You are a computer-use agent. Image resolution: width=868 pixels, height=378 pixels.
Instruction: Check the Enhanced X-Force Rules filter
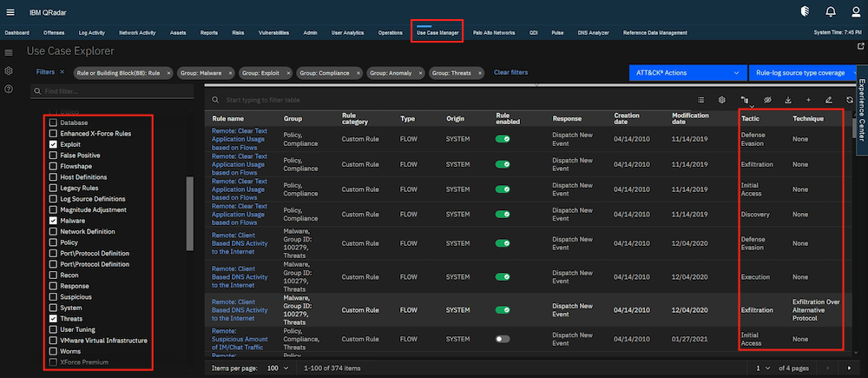click(53, 134)
